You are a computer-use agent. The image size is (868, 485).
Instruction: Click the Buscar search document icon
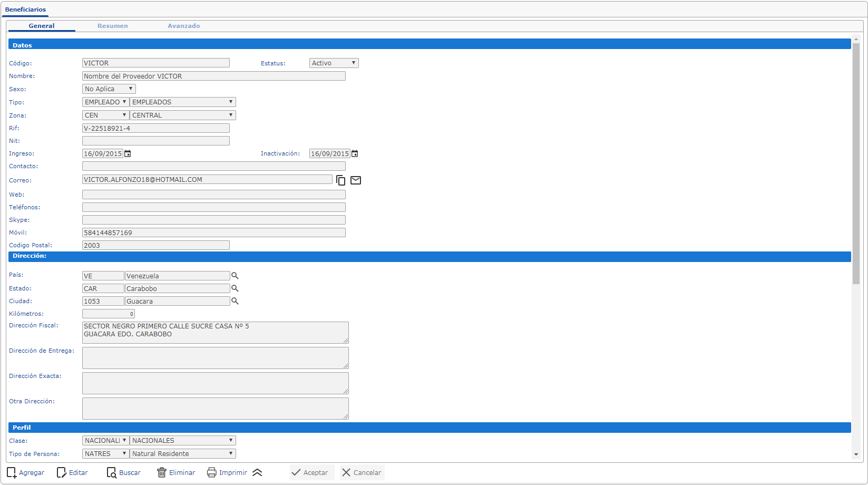coord(112,472)
